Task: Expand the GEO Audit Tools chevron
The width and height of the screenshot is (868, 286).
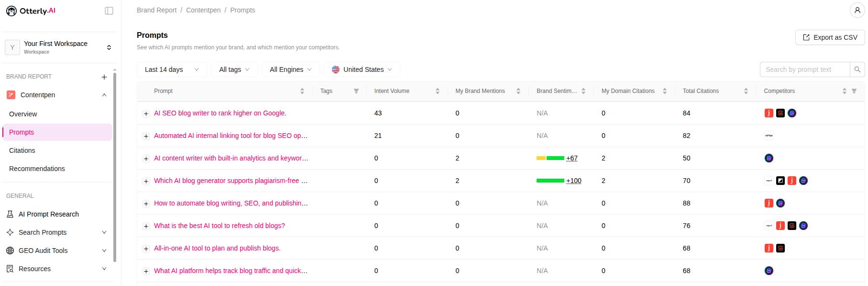Action: pos(104,251)
